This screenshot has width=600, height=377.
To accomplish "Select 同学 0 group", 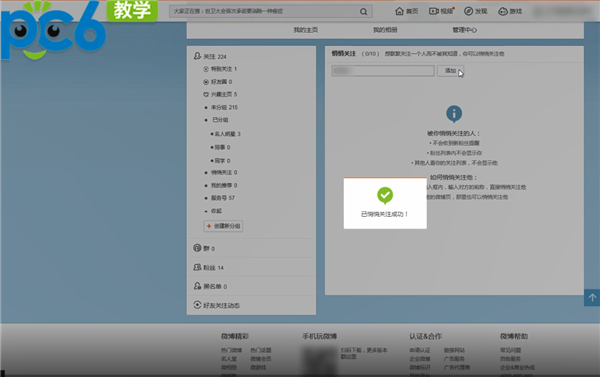I will point(222,161).
